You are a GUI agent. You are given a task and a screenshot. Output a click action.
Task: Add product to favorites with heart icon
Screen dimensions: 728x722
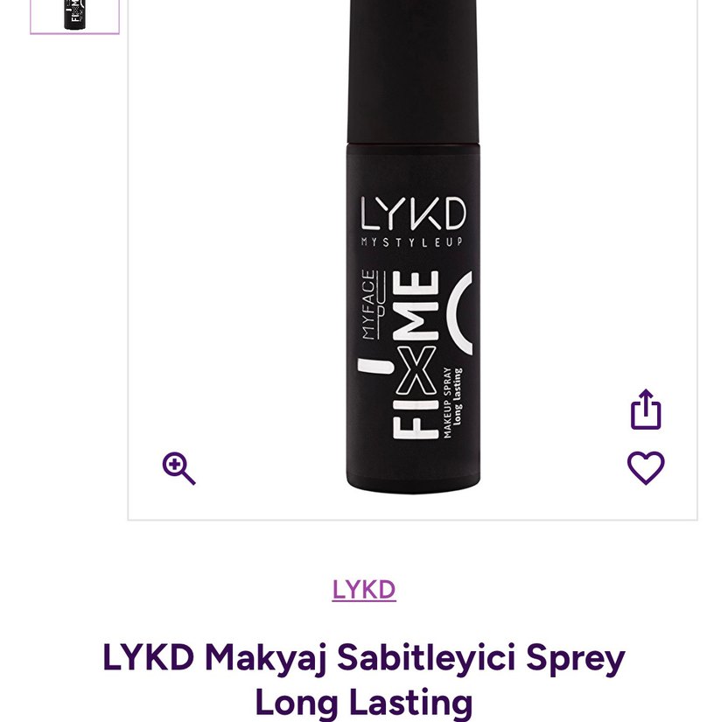(x=646, y=467)
